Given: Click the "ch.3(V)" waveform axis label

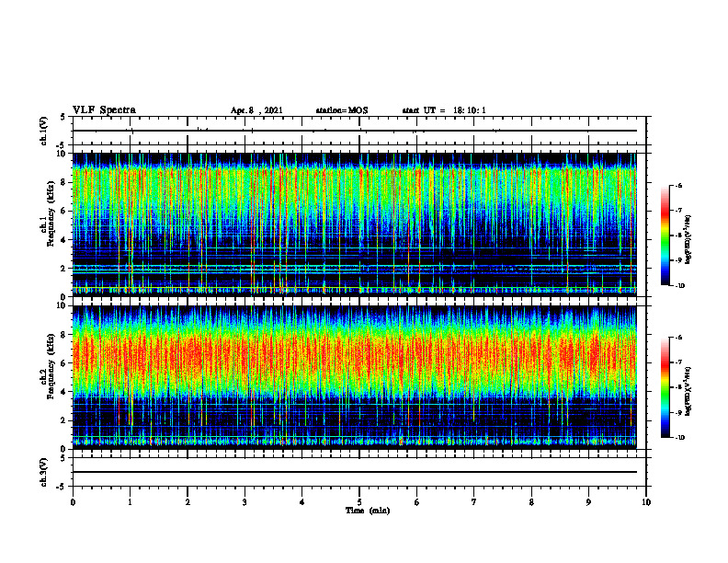Looking at the screenshot, I should (x=43, y=472).
